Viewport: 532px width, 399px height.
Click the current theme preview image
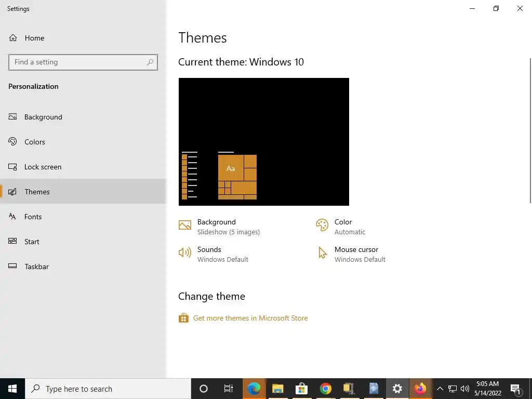(263, 142)
